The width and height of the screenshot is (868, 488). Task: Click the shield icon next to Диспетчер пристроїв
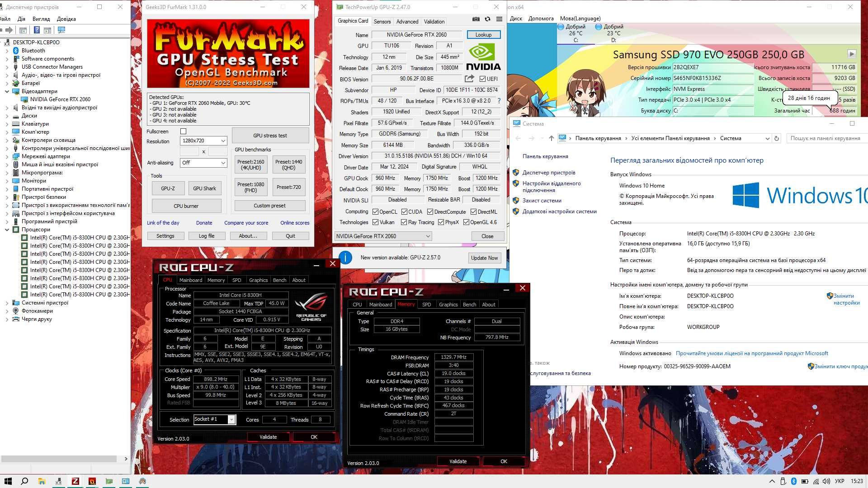516,172
